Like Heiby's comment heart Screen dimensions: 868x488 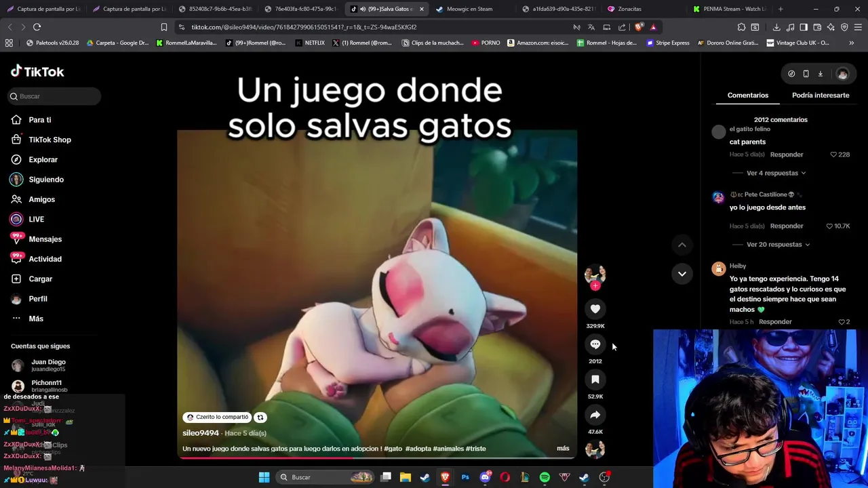(x=842, y=322)
